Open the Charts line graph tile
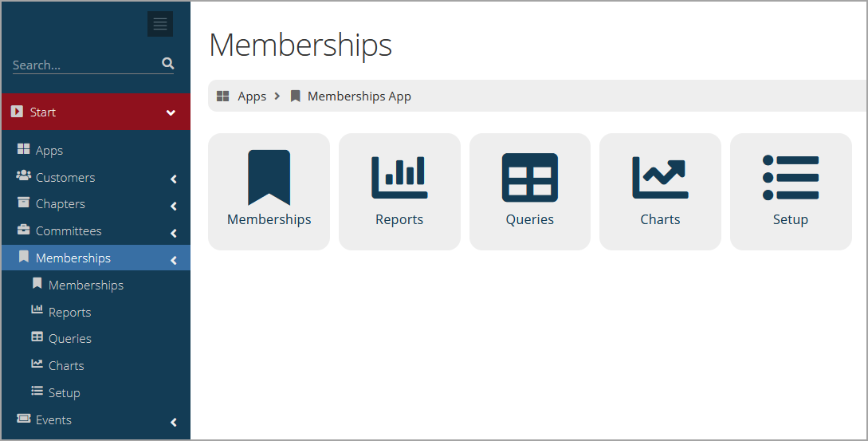The height and width of the screenshot is (441, 868). (x=660, y=191)
